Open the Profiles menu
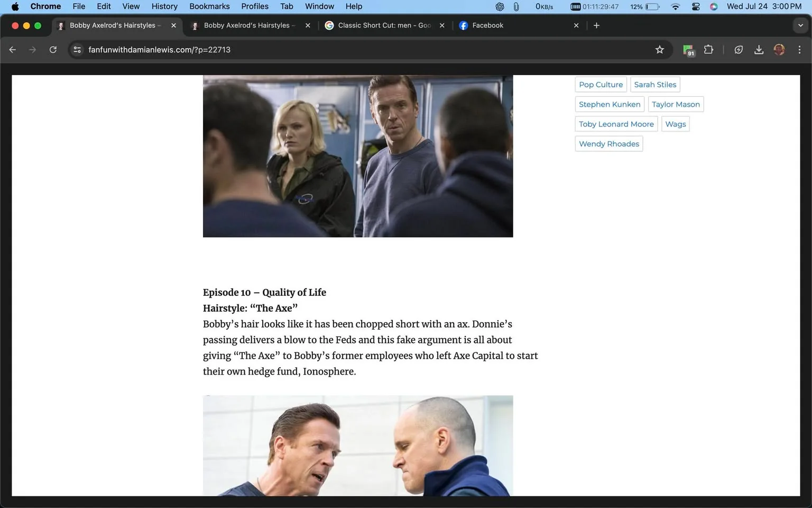This screenshot has width=812, height=508. (255, 6)
